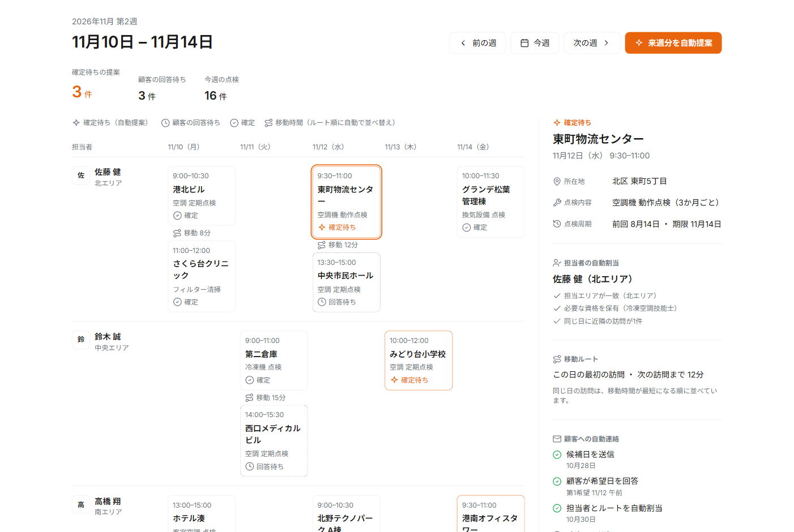Jump to current week with 今週 button
The image size is (794, 532).
tap(535, 43)
